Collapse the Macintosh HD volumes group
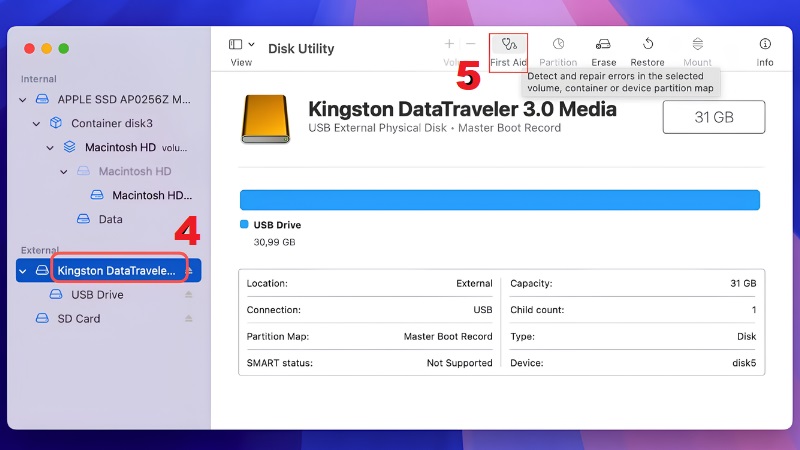Screen dimensions: 800x450 pos(50,148)
